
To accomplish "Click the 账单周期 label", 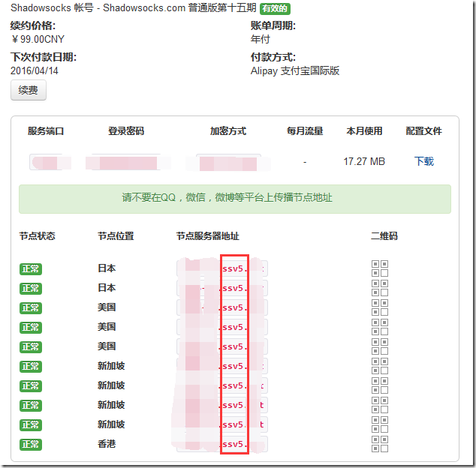I will tap(273, 25).
